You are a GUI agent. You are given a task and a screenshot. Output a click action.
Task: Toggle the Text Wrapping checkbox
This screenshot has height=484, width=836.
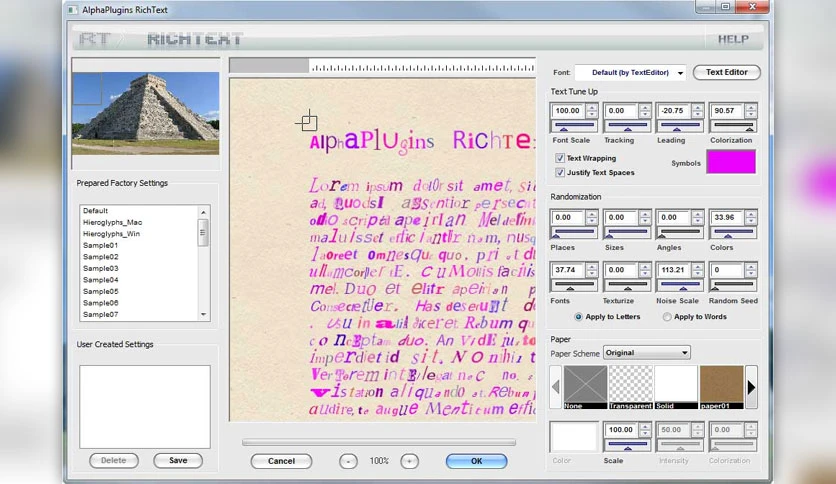560,158
